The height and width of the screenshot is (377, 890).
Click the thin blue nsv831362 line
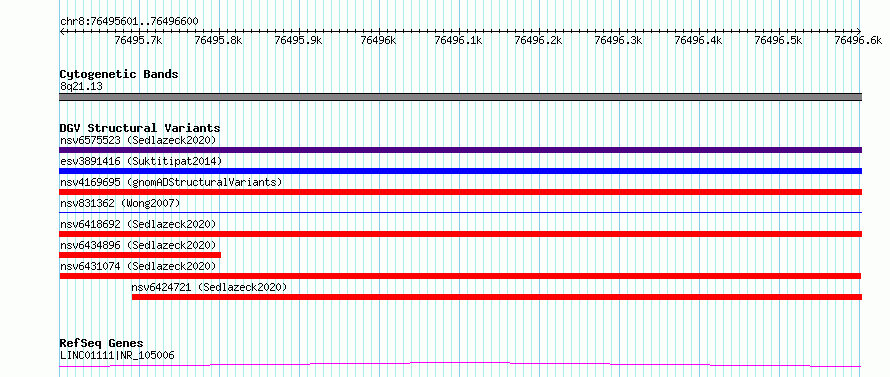(460, 212)
